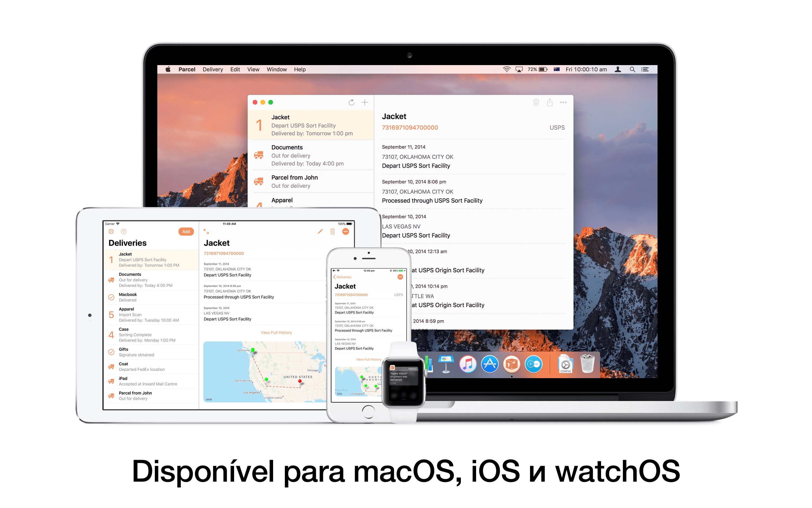Open the Delivery menu
The width and height of the screenshot is (812, 508).
coord(213,70)
